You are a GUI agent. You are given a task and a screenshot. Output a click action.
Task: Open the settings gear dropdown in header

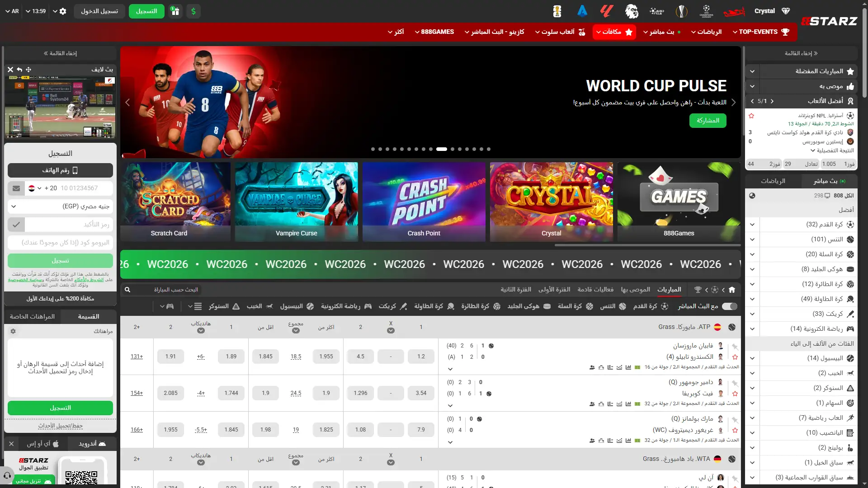click(x=60, y=11)
